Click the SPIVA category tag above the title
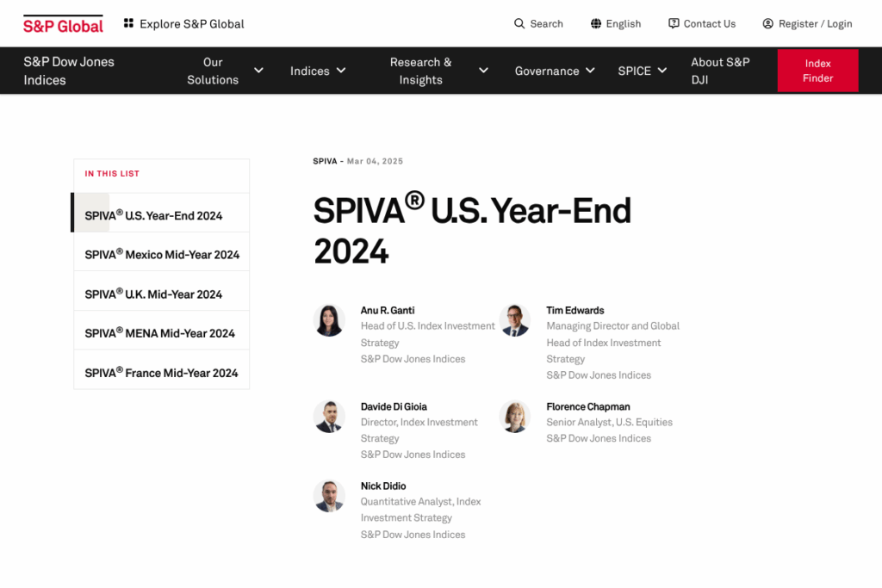The image size is (882, 588). (325, 161)
